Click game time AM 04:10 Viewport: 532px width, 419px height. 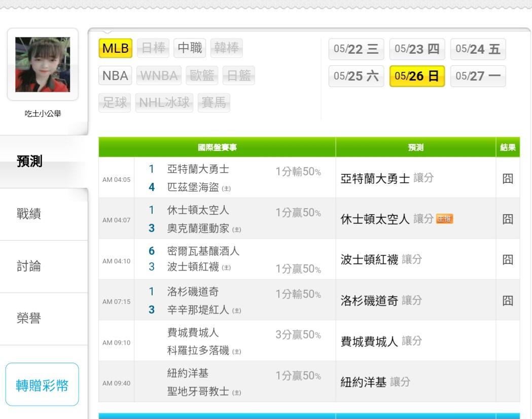tap(116, 261)
